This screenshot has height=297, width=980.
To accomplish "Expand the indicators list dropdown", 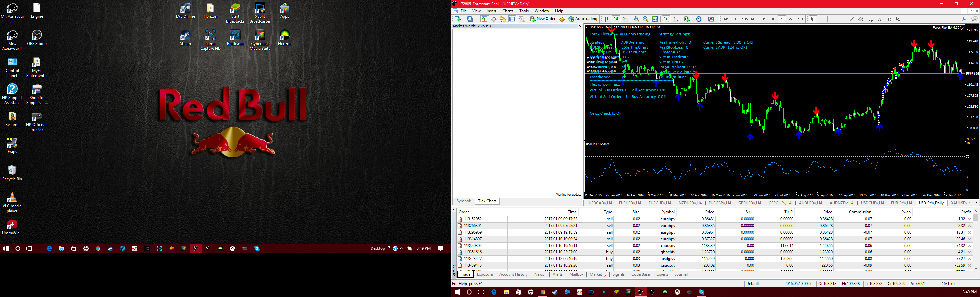I will [692, 19].
